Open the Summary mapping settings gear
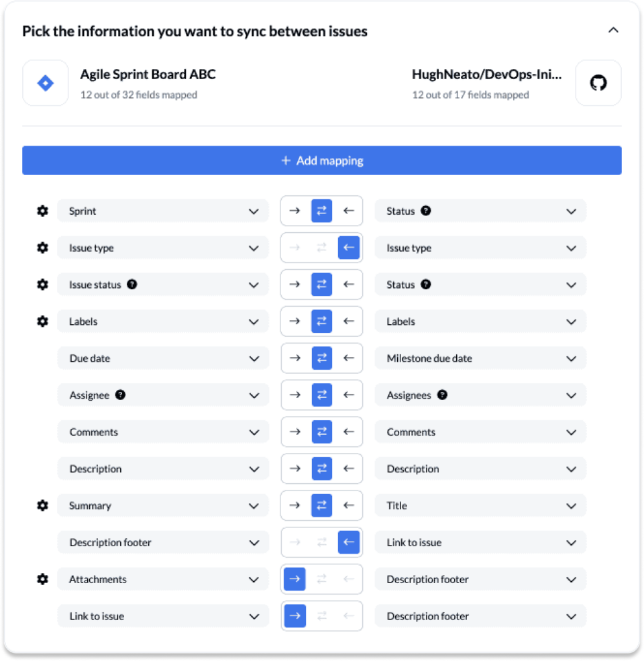The width and height of the screenshot is (644, 661). [x=42, y=505]
